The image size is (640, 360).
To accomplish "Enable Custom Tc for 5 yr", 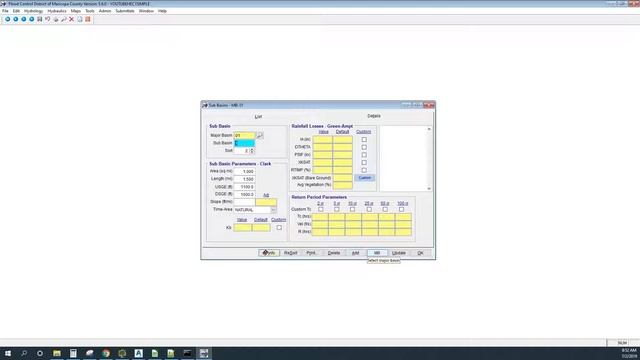I will (337, 209).
